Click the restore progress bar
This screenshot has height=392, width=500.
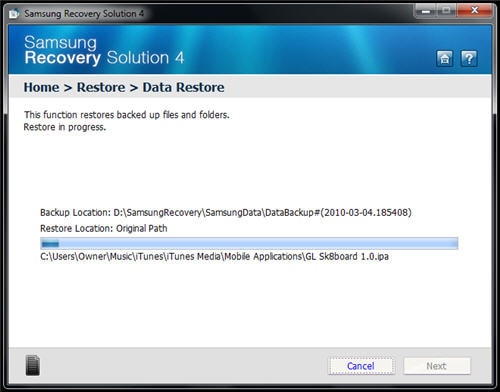(x=249, y=244)
